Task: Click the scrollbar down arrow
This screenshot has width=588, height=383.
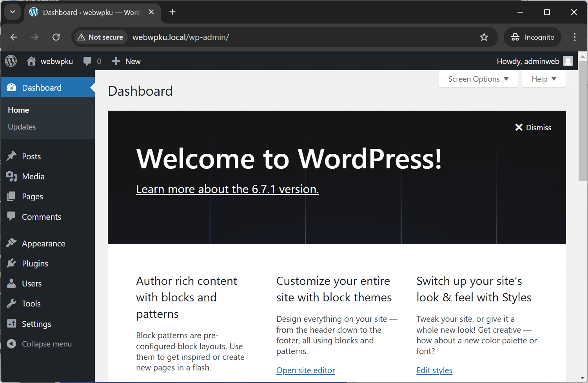Action: coord(583,378)
